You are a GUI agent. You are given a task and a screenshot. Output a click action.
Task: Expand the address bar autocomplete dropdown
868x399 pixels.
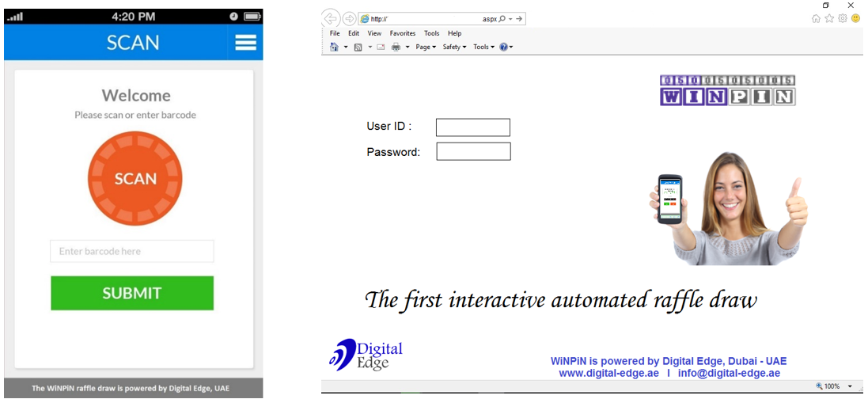click(510, 19)
